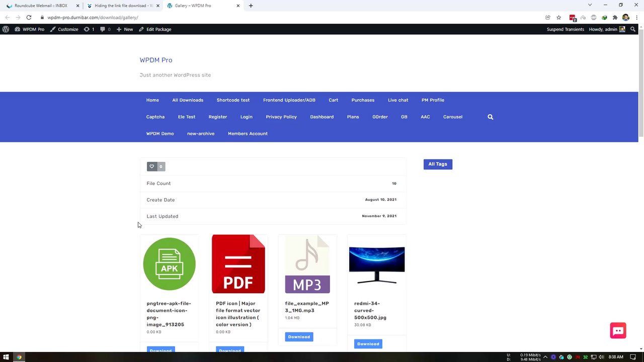
Task: Open Frontend Uploader/ADB menu link
Action: coord(289,100)
